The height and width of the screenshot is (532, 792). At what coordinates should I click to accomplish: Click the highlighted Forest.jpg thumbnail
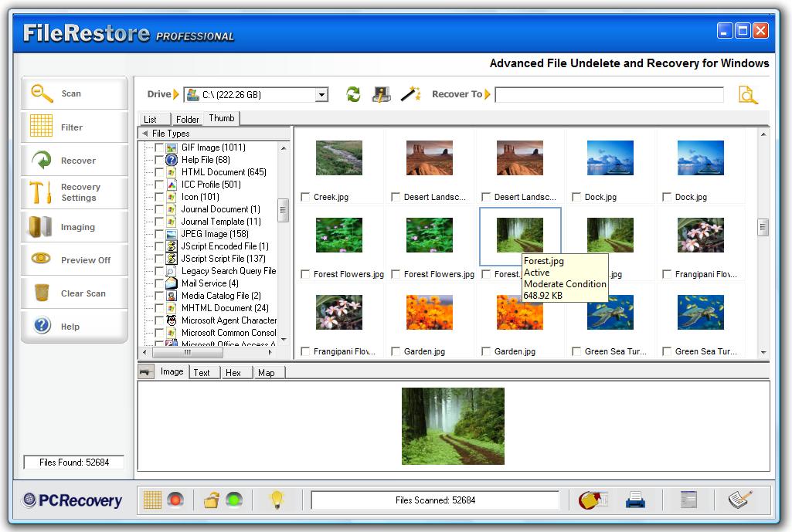click(520, 236)
